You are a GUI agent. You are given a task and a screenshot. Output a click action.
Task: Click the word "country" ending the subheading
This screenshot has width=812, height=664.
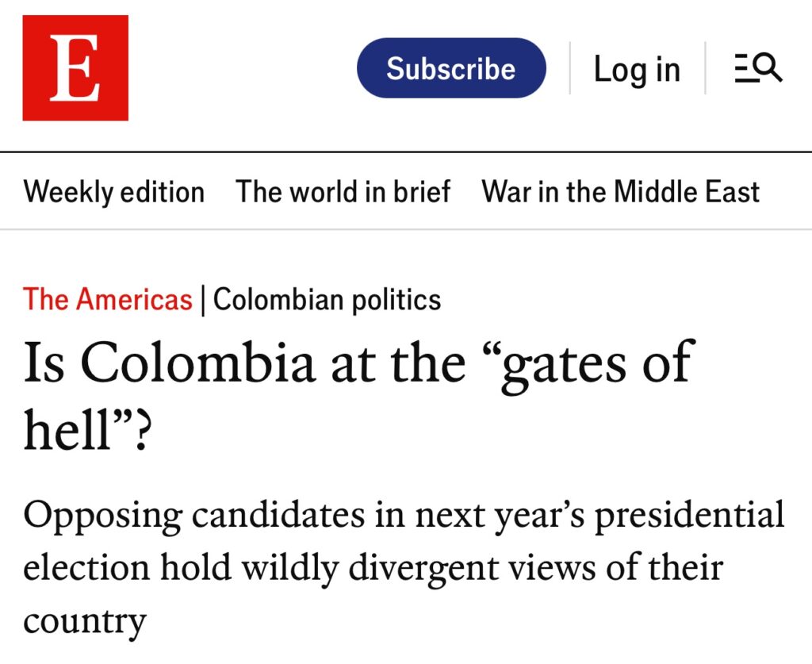point(85,620)
